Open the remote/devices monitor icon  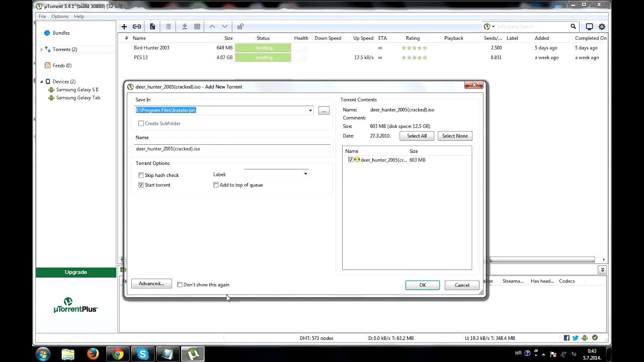[589, 27]
